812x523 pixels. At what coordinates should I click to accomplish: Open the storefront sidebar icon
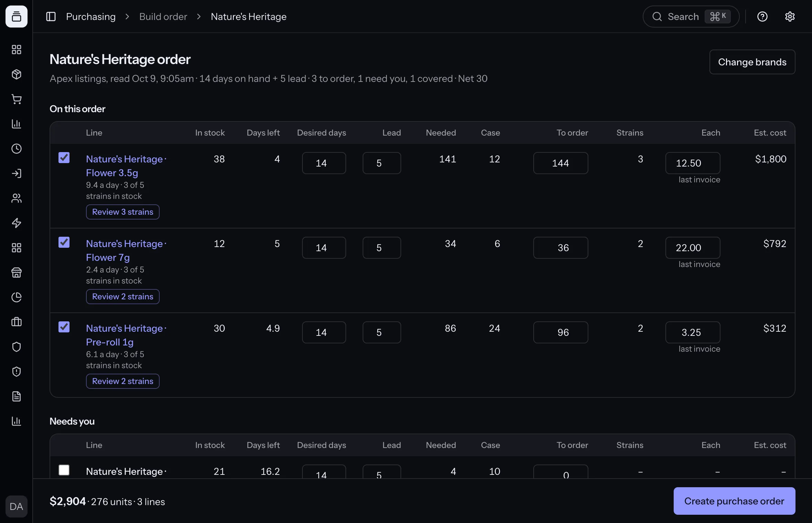click(x=17, y=273)
